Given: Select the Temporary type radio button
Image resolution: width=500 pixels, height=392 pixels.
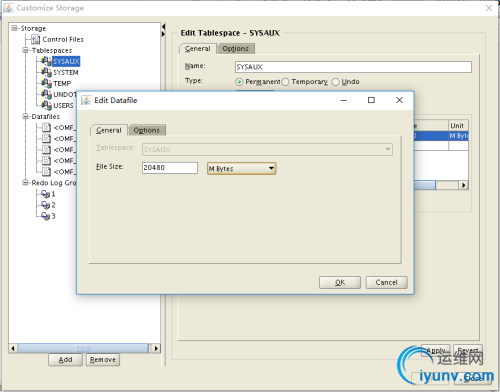Looking at the screenshot, I should (285, 82).
